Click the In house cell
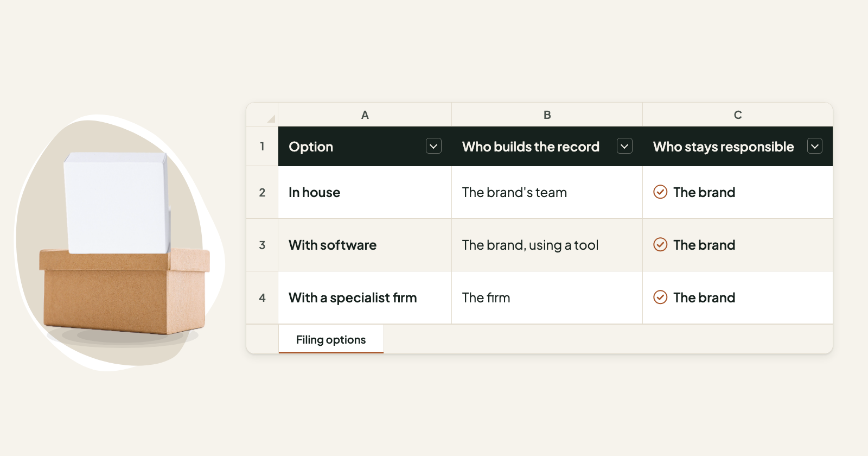Viewport: 868px width, 456px height. [365, 192]
